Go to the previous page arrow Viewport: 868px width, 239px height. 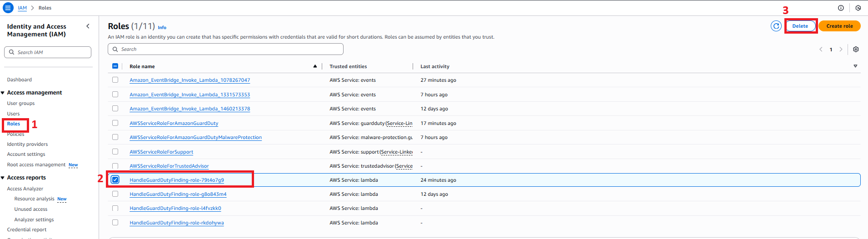pyautogui.click(x=821, y=49)
